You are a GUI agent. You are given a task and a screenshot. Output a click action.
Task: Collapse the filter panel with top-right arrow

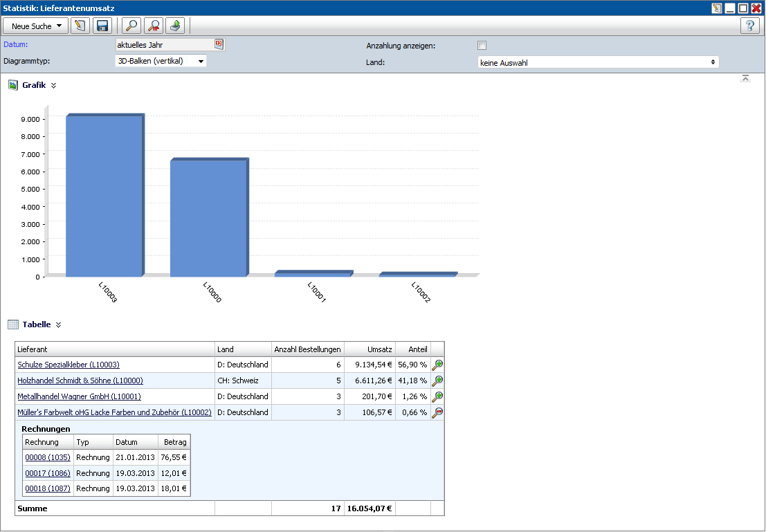point(745,78)
